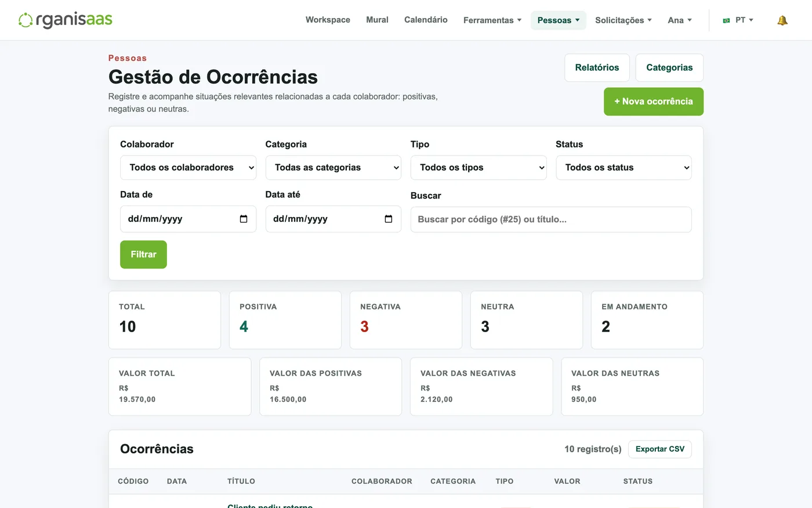
Task: Click the DATA column header
Action: (177, 481)
